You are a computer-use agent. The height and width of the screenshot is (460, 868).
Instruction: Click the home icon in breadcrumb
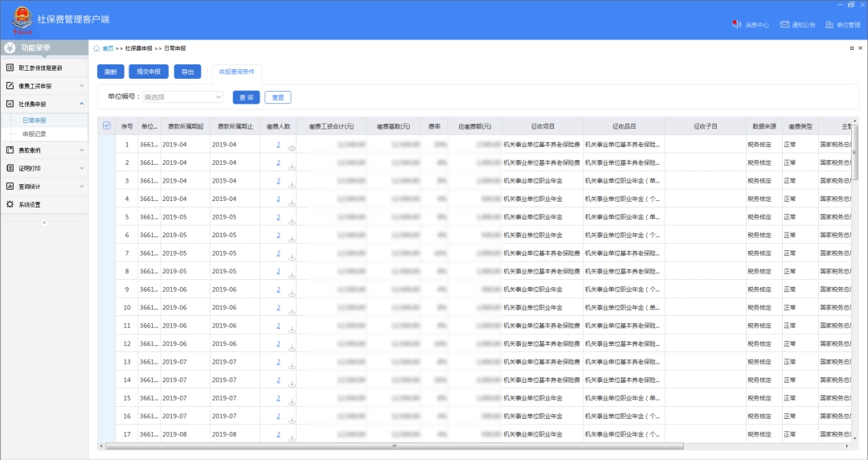(x=97, y=49)
